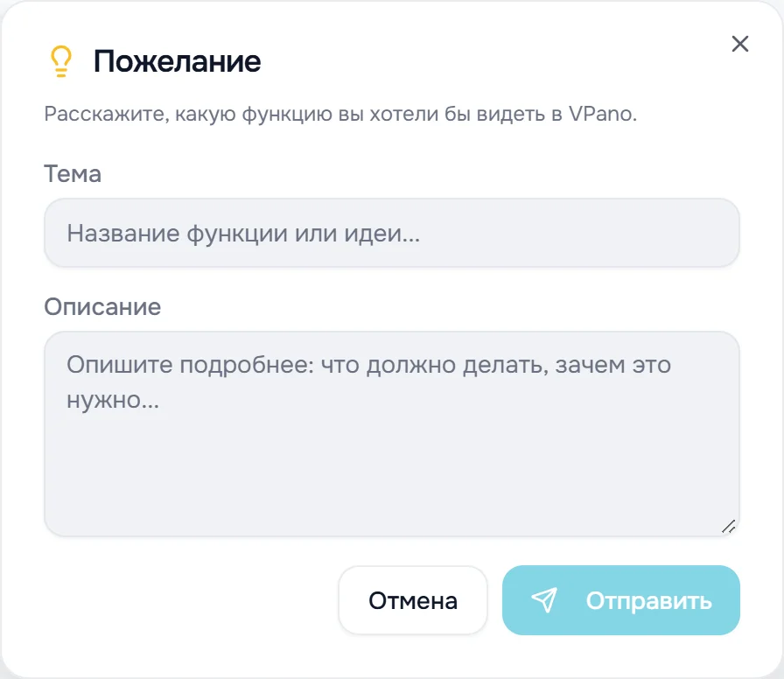Click the Тема field label

click(x=73, y=174)
